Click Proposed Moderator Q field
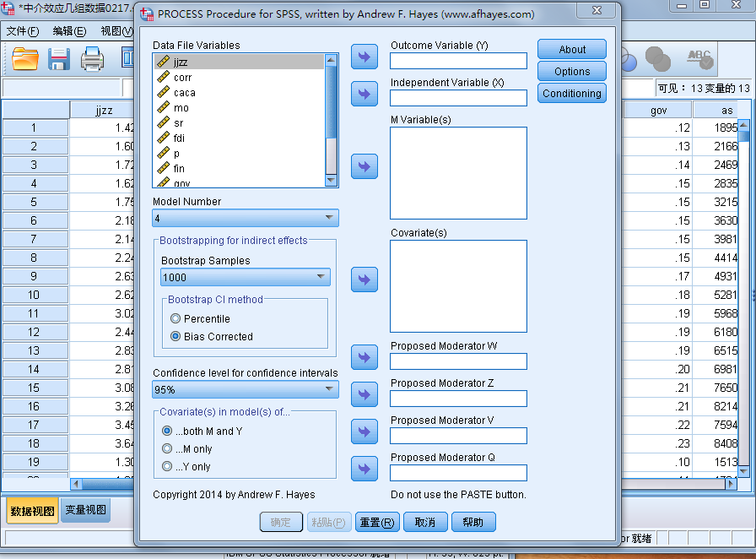This screenshot has height=559, width=756. click(458, 473)
